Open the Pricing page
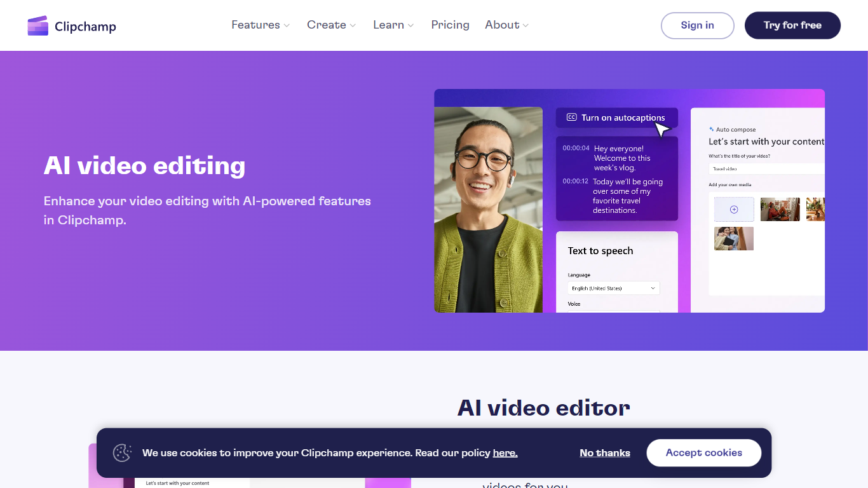Viewport: 868px width, 488px height. tap(450, 25)
